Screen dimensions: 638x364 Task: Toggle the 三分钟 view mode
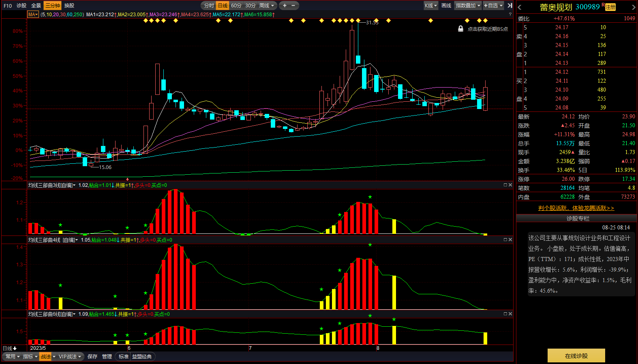(x=53, y=6)
